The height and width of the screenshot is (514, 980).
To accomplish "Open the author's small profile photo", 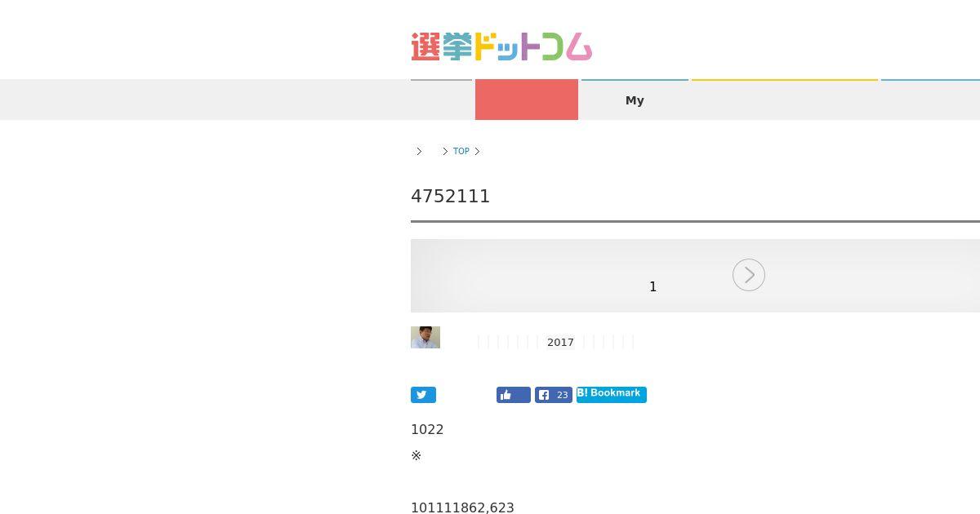I will pos(425,337).
